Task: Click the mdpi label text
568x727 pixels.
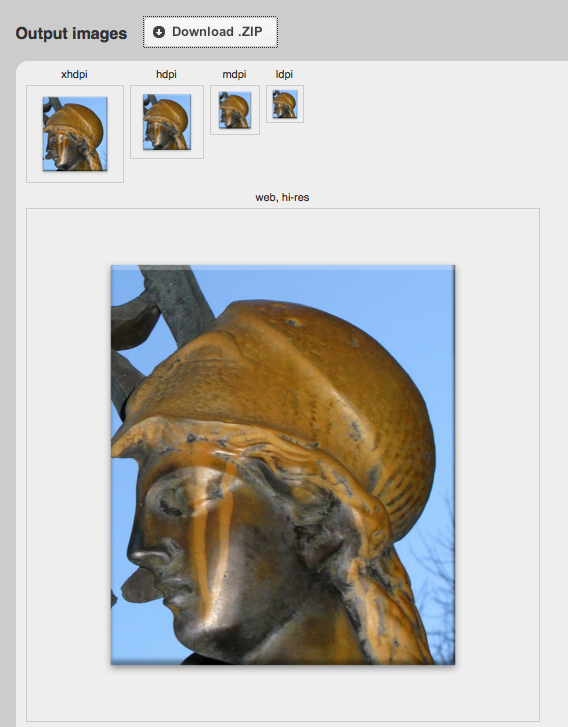Action: point(234,74)
